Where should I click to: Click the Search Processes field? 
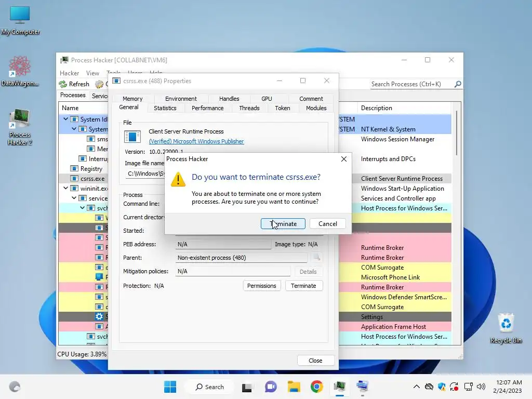[412, 84]
